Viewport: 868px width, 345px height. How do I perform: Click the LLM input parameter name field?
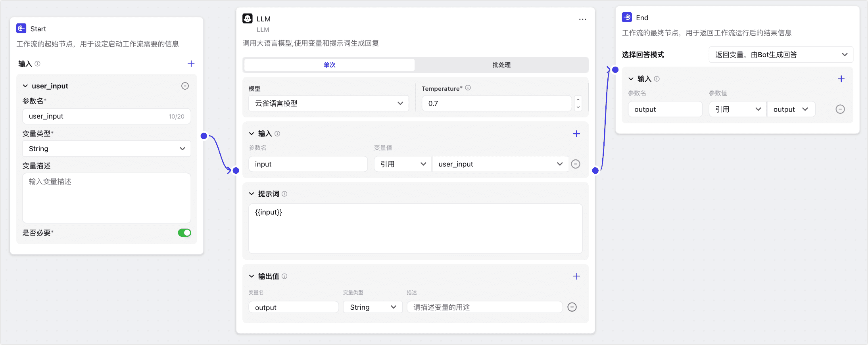click(x=308, y=164)
